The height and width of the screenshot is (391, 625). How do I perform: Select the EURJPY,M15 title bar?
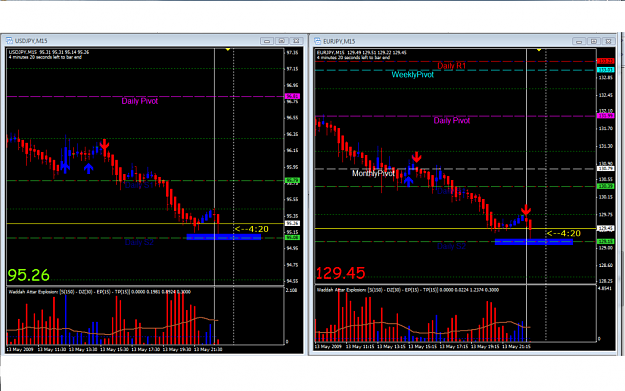click(x=464, y=41)
